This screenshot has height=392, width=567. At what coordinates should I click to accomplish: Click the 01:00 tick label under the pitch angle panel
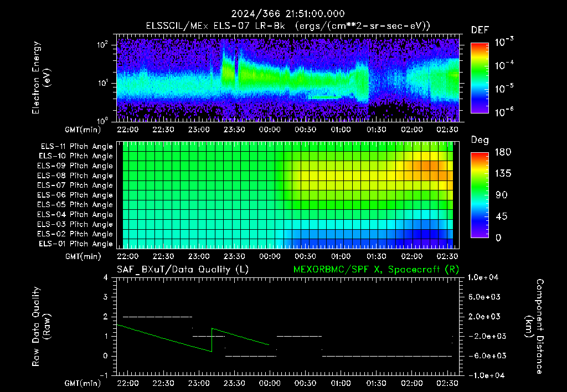(341, 256)
